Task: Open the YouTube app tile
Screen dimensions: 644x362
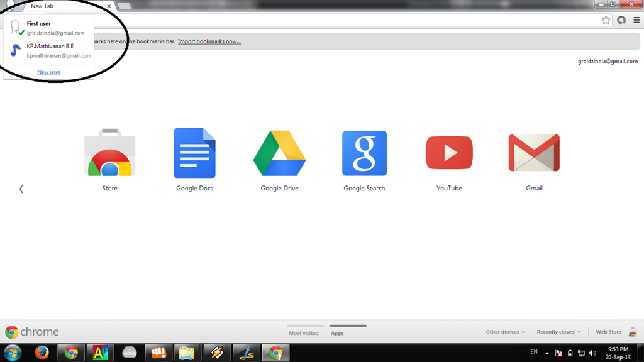Action: (449, 153)
